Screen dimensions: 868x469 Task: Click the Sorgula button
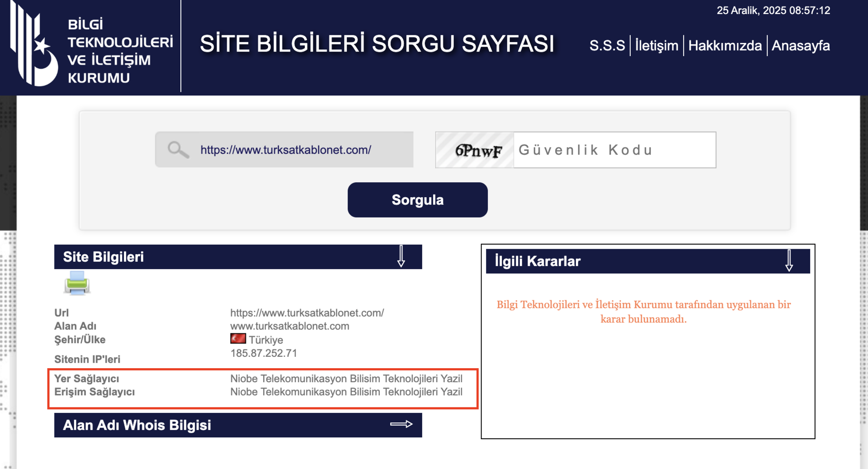(417, 200)
